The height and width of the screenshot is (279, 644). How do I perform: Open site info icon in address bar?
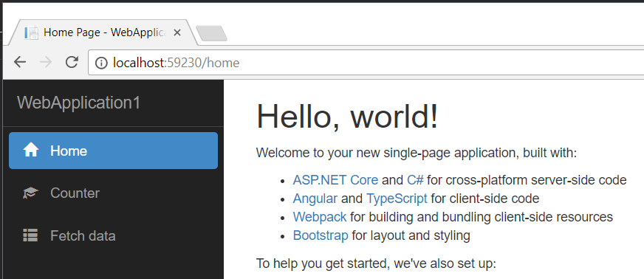101,63
